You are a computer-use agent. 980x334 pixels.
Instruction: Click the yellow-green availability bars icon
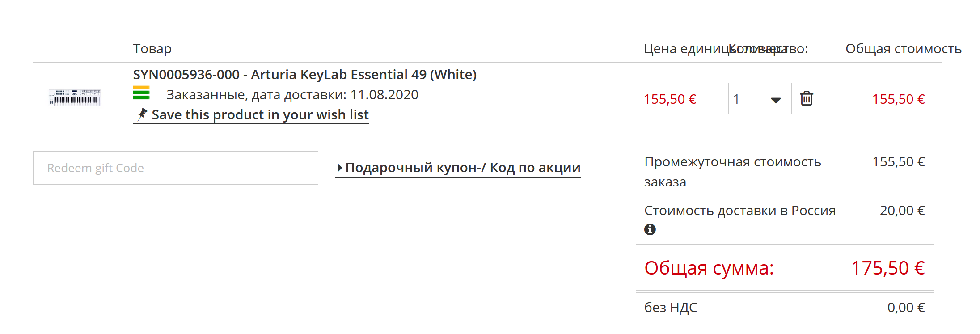(141, 93)
